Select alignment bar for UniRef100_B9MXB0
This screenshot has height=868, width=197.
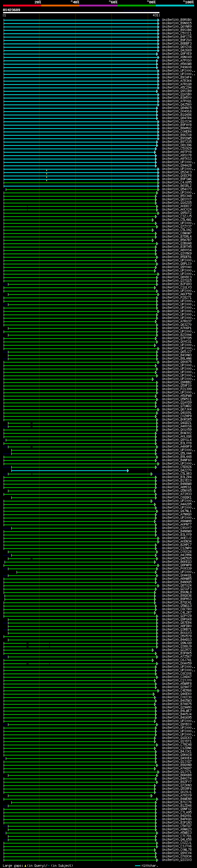tap(81, 20)
